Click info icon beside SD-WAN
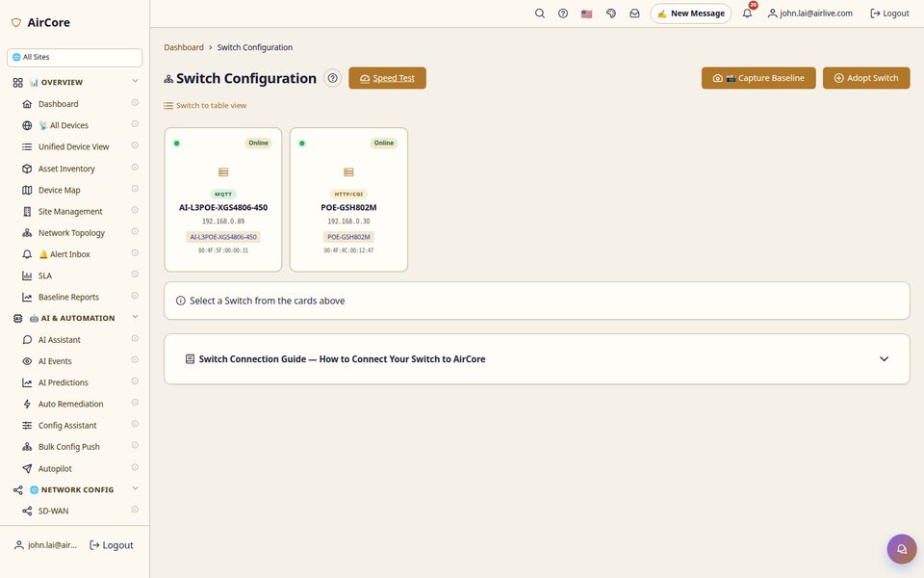 tap(135, 510)
